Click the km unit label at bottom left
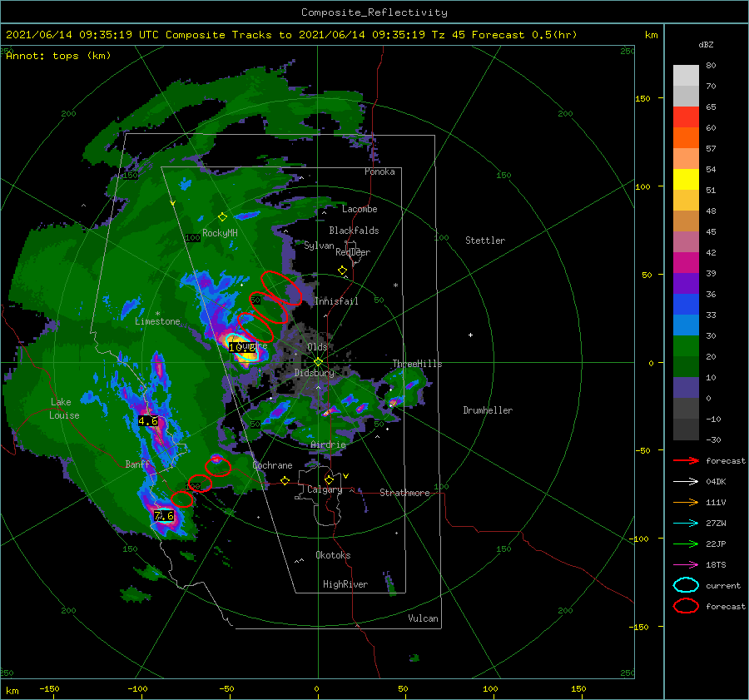Image resolution: width=749 pixels, height=700 pixels. coord(12,691)
